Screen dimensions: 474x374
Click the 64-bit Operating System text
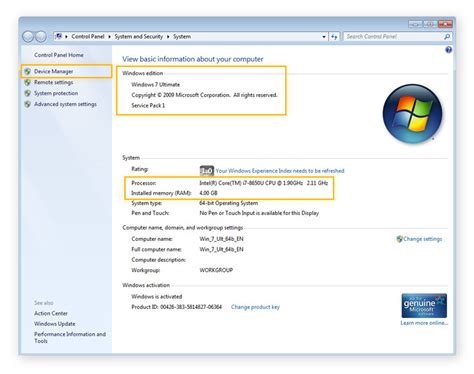229,203
